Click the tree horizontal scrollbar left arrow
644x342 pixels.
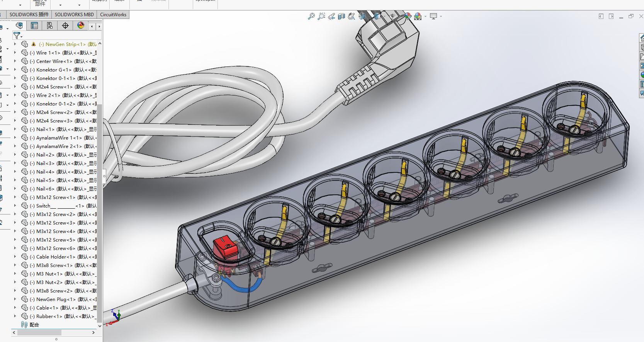click(14, 332)
